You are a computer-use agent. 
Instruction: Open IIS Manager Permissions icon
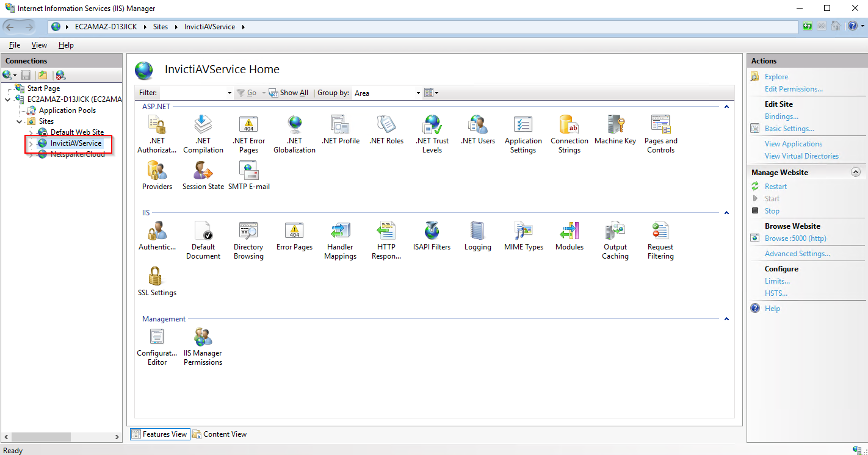point(203,346)
